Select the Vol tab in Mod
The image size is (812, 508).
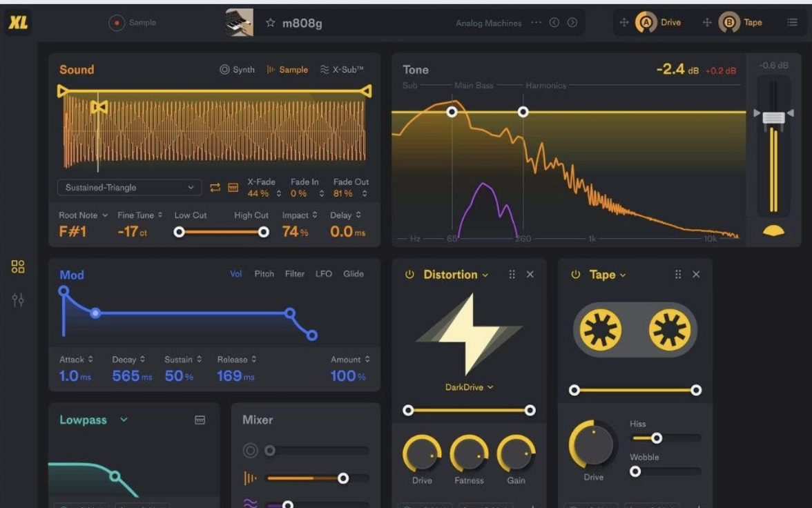click(x=235, y=274)
